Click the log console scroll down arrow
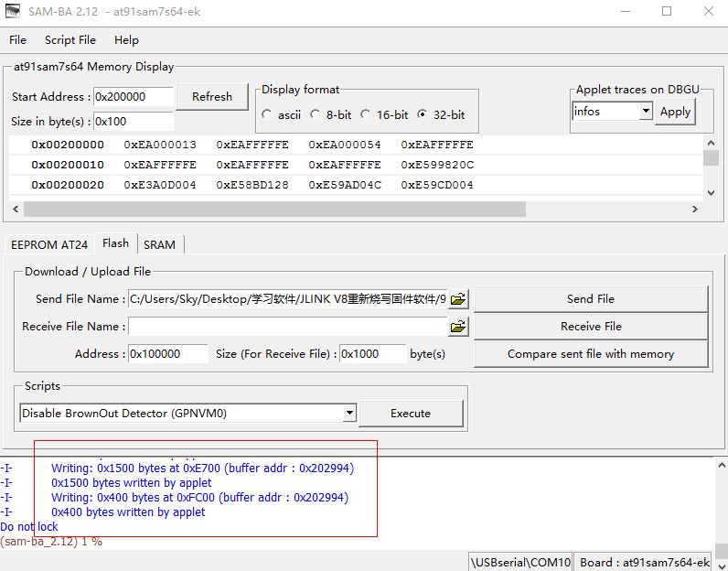The height and width of the screenshot is (571, 728). [721, 565]
